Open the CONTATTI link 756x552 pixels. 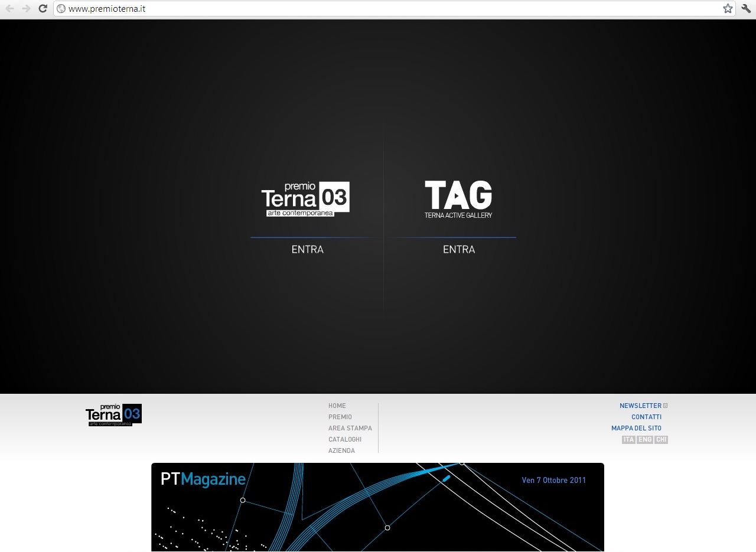pyautogui.click(x=646, y=417)
